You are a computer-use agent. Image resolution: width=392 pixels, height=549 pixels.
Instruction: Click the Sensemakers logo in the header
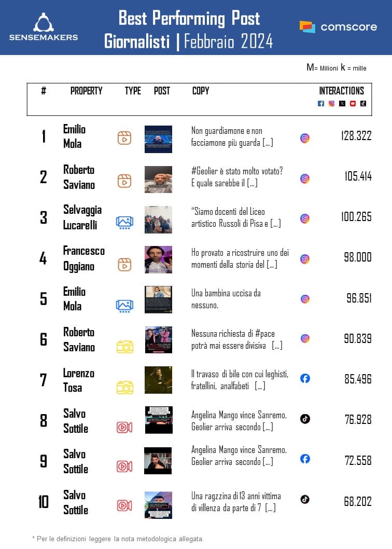pyautogui.click(x=44, y=27)
